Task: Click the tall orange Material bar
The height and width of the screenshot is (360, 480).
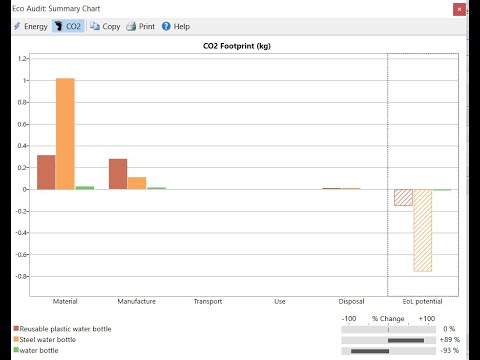Action: (x=65, y=134)
